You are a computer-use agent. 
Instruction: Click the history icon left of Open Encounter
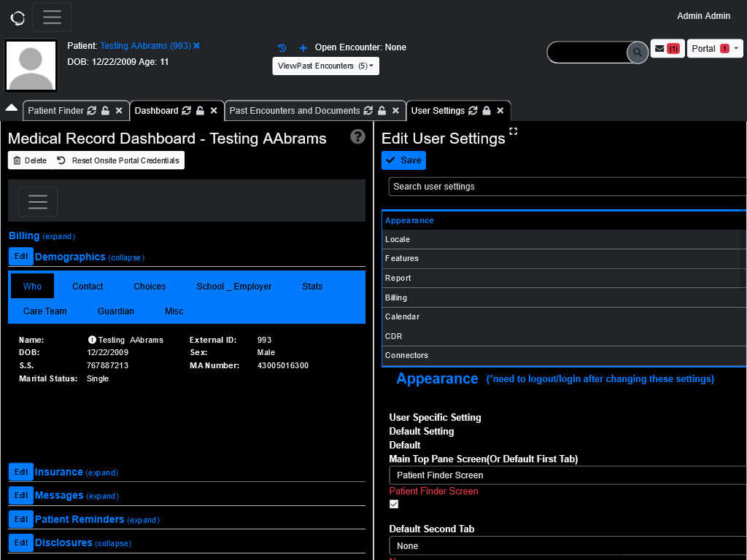282,47
